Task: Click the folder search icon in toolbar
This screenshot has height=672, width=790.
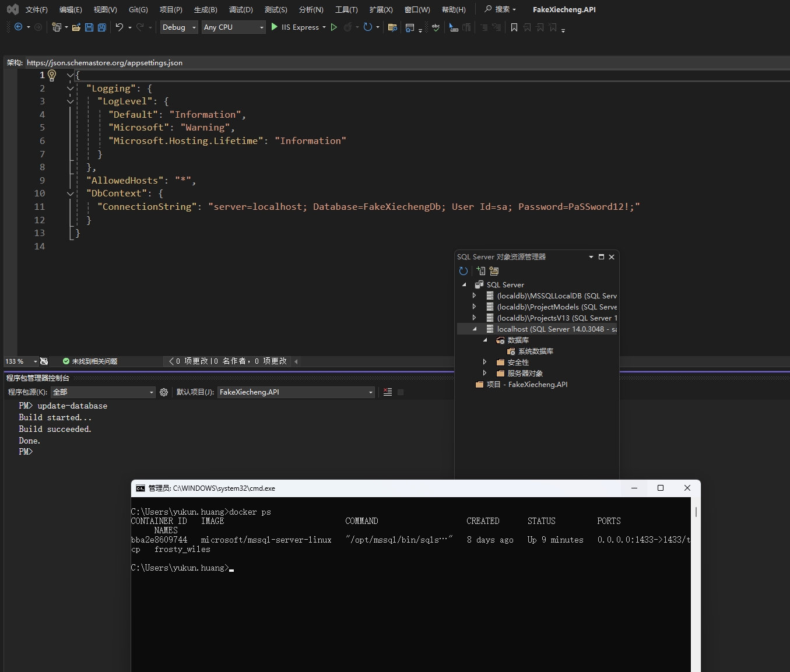Action: coord(392,27)
